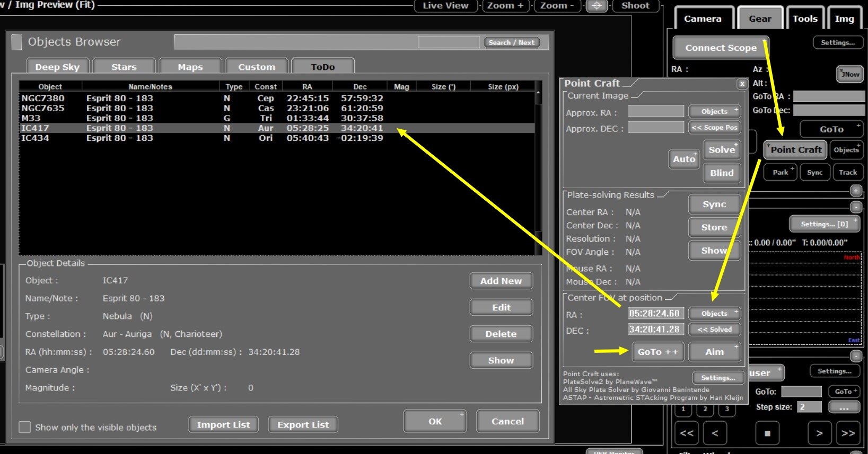
Task: Collapse the focuser section
Action: click(856, 356)
